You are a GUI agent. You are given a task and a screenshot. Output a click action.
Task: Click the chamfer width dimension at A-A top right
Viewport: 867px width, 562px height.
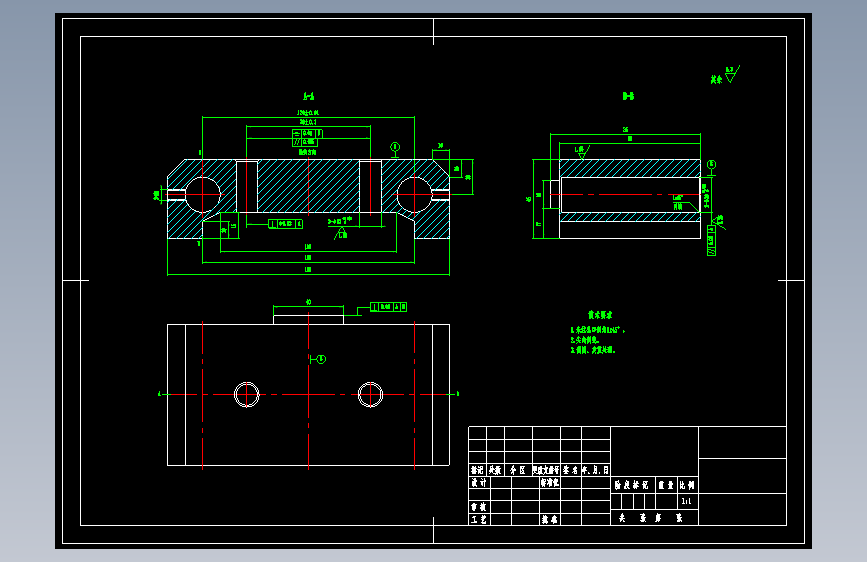tap(441, 145)
